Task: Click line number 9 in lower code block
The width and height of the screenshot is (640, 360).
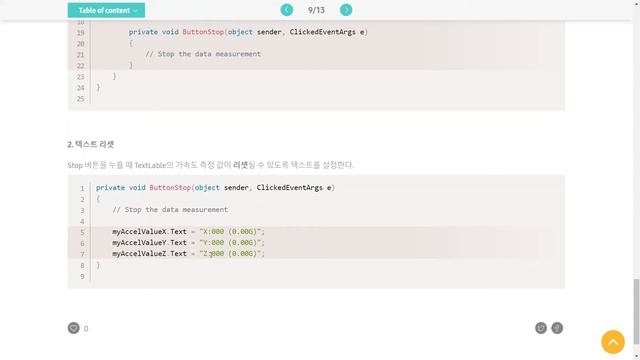Action: point(82,276)
